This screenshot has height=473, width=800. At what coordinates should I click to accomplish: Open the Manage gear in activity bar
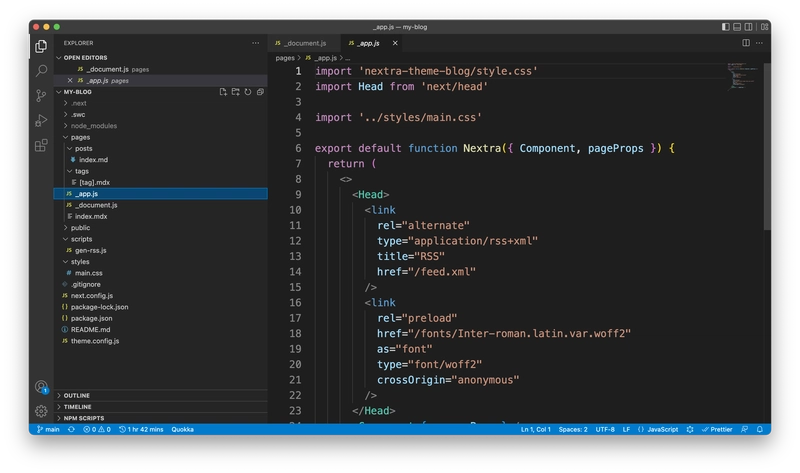pyautogui.click(x=41, y=411)
